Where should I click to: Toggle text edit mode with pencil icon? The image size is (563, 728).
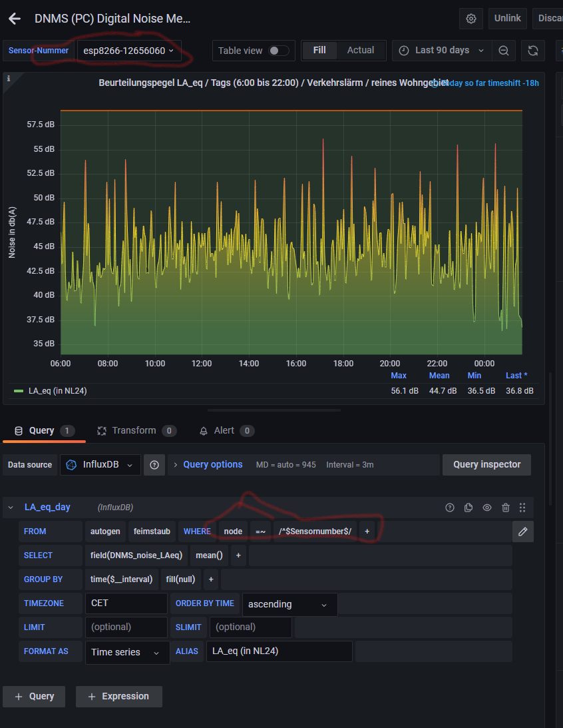[x=523, y=532]
